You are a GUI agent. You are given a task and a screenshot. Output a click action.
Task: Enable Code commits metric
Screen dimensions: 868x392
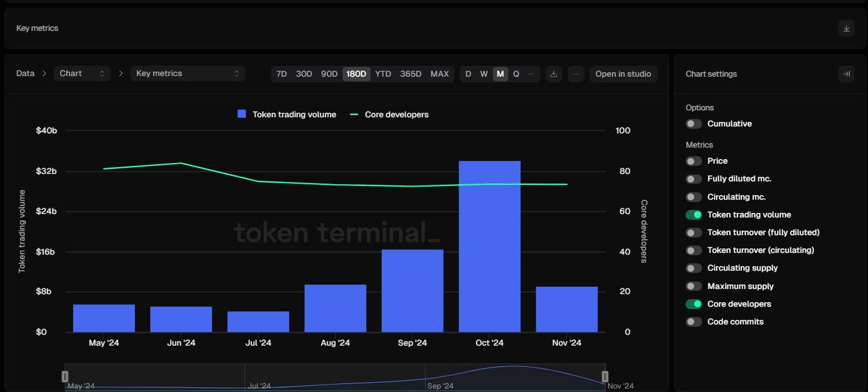click(694, 322)
